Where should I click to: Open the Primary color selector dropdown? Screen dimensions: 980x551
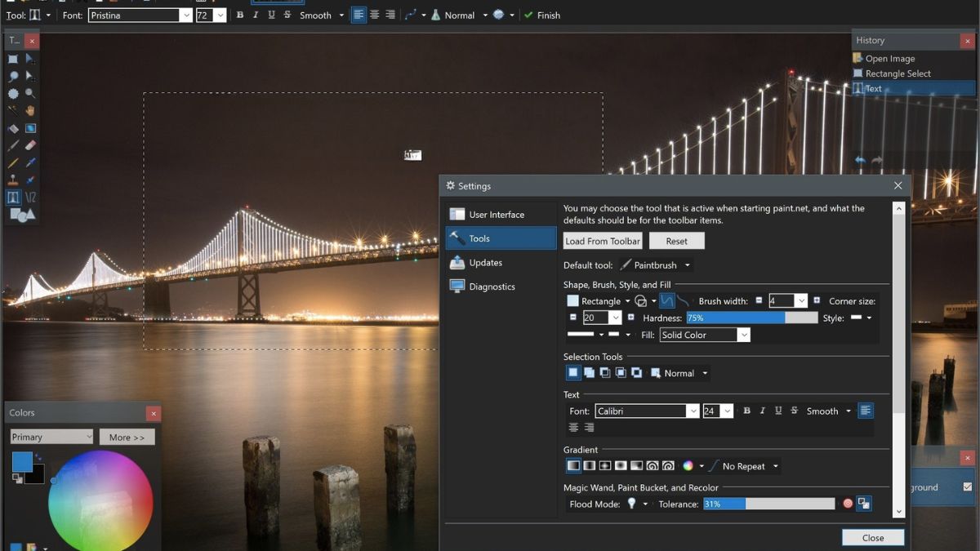tap(52, 437)
